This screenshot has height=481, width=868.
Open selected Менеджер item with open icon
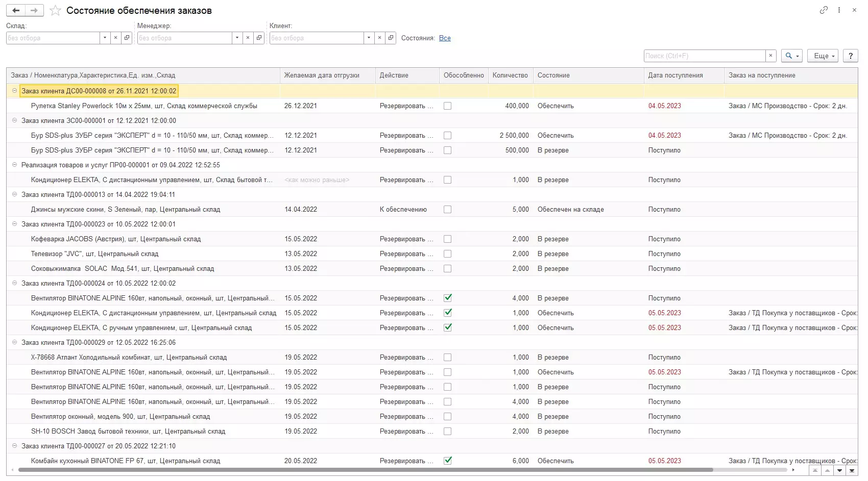259,38
